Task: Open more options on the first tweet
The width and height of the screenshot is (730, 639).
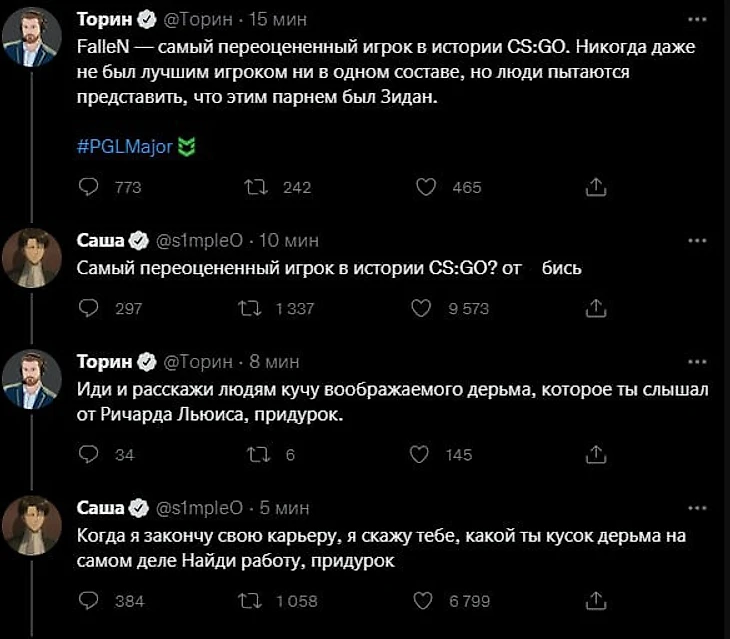Action: point(698,20)
